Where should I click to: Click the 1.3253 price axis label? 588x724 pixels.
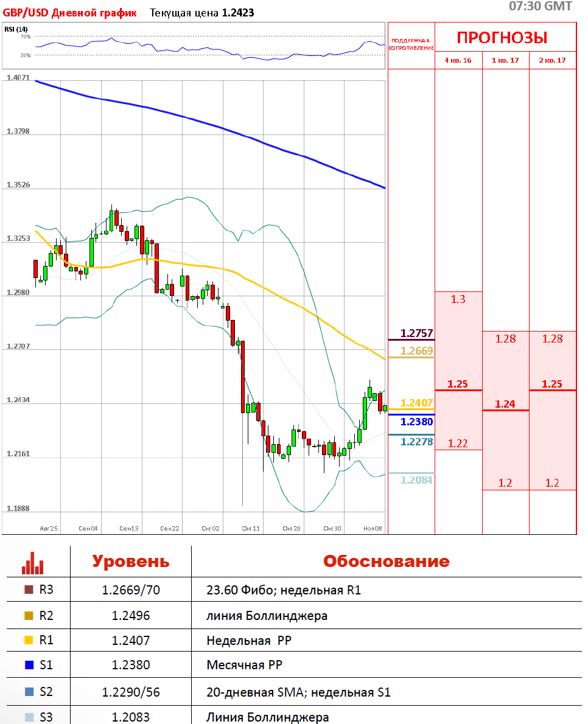coord(18,238)
